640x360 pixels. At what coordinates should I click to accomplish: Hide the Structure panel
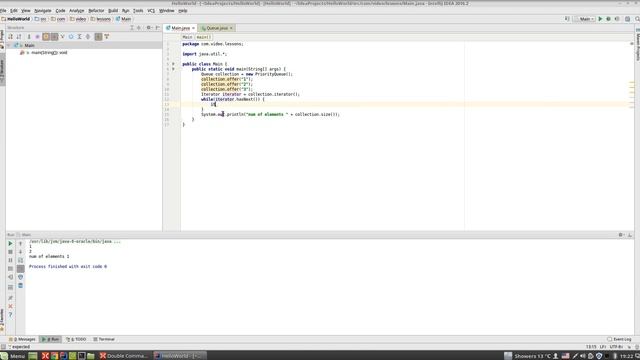[x=158, y=28]
